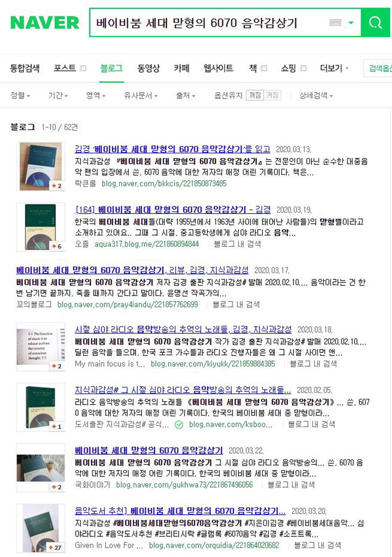392x557 pixels.
Task: Click the green search magnifier button
Action: [x=375, y=23]
